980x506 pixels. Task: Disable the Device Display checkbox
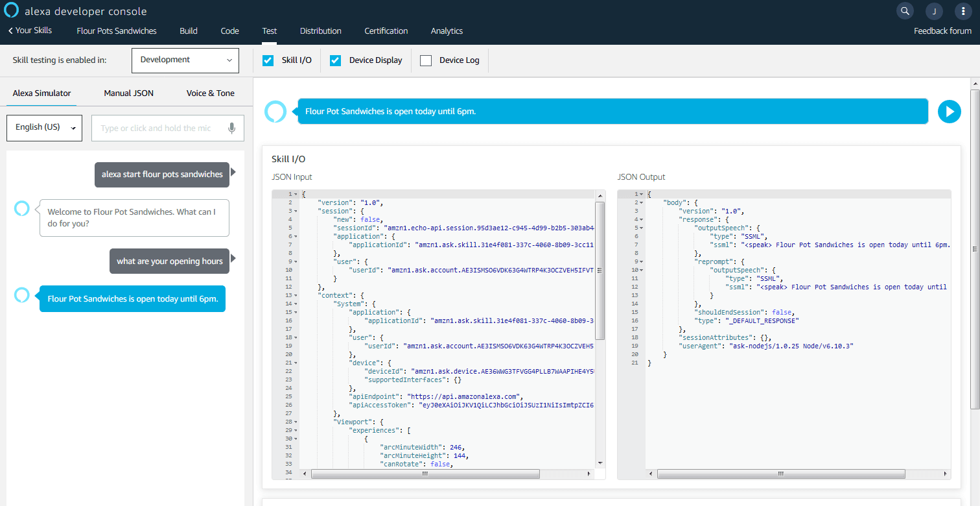click(x=335, y=60)
